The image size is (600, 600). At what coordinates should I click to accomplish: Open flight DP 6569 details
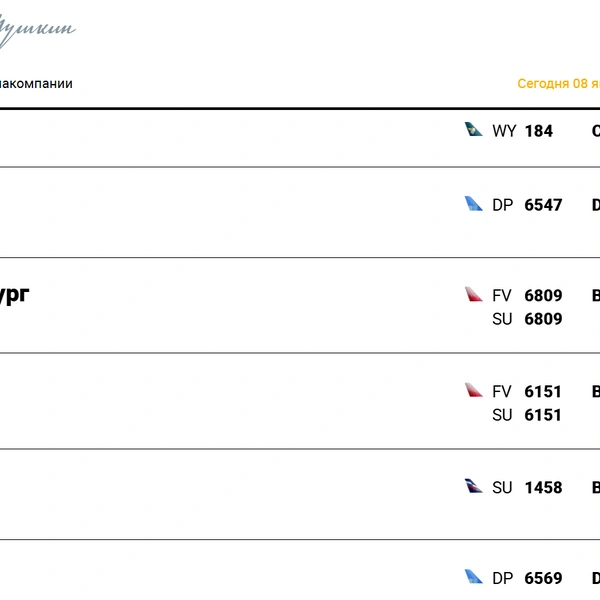(x=527, y=578)
